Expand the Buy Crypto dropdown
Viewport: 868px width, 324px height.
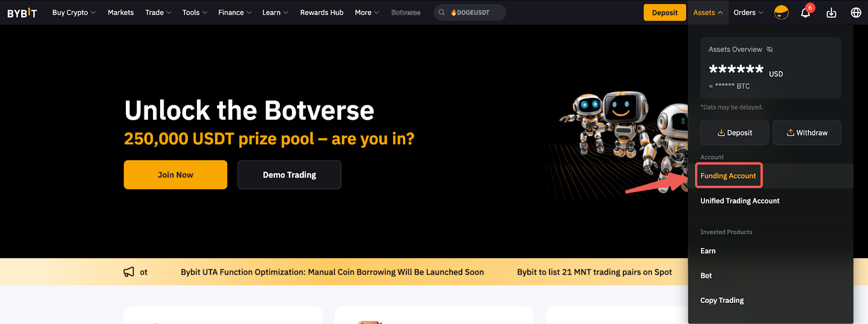coord(74,12)
